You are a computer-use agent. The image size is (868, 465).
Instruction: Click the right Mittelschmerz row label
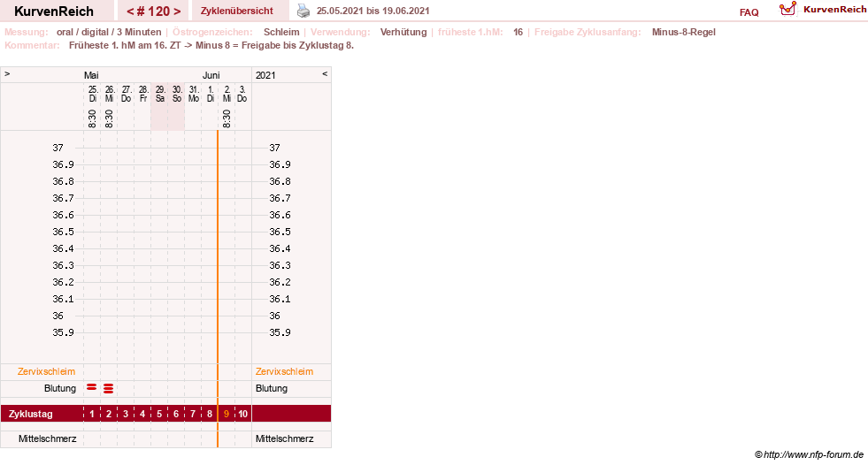(x=285, y=438)
